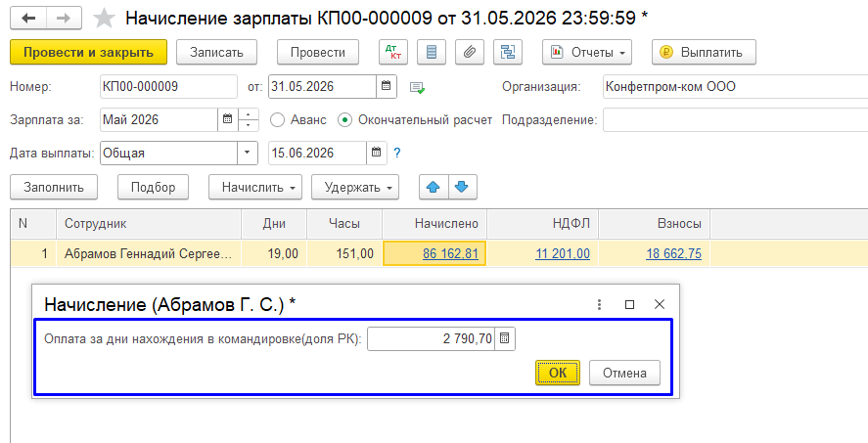The image size is (868, 443).
Task: Open the calculator icon in the amount field
Action: (x=504, y=339)
